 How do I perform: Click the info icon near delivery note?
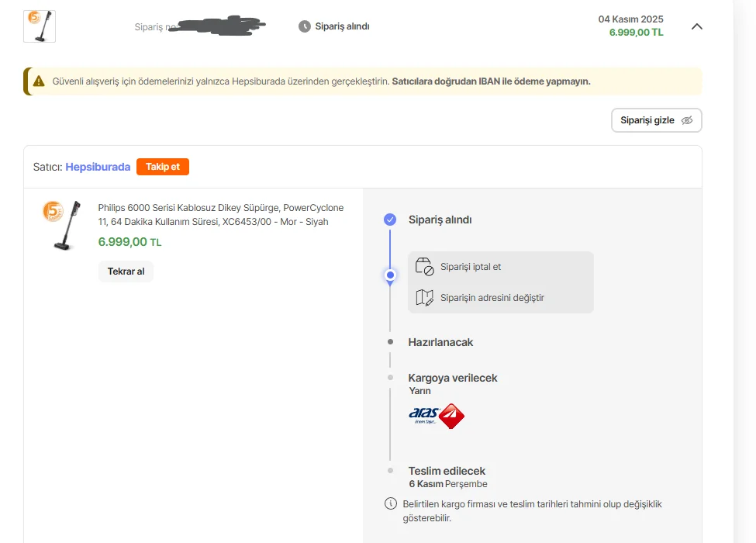tap(391, 503)
